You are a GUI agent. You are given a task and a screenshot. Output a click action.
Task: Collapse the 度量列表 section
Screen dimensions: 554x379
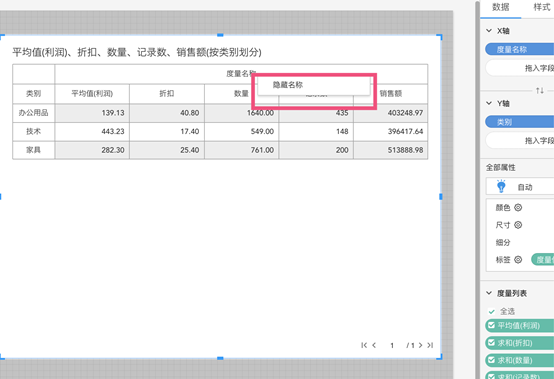tap(489, 293)
